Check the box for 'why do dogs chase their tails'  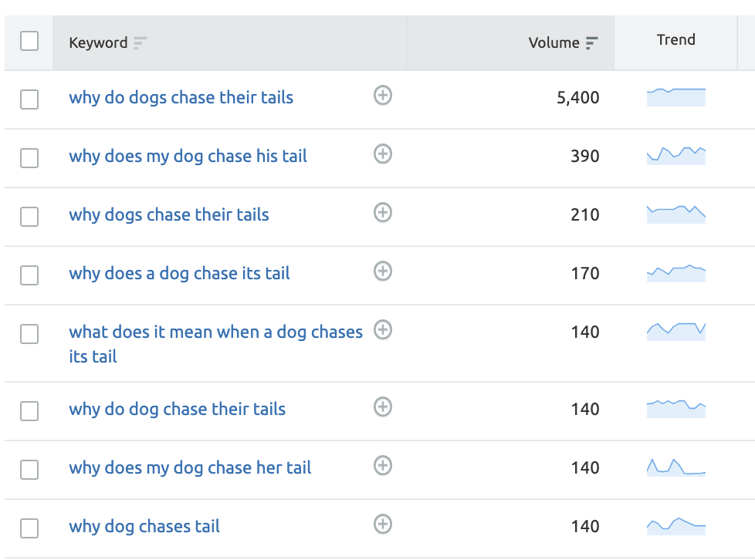(29, 99)
